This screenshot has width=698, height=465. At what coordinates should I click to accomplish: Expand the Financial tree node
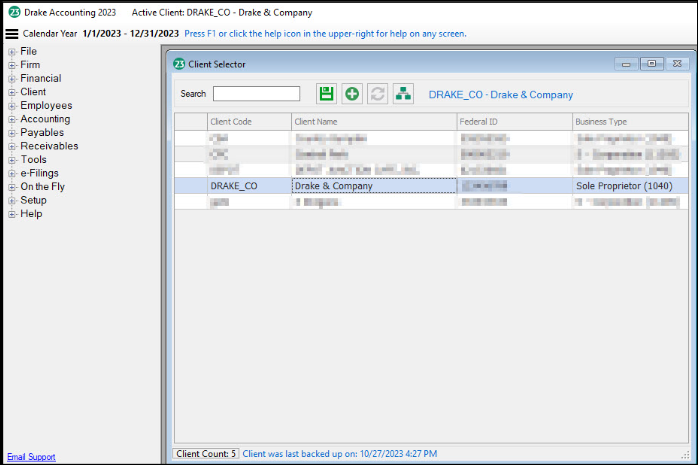(x=12, y=79)
